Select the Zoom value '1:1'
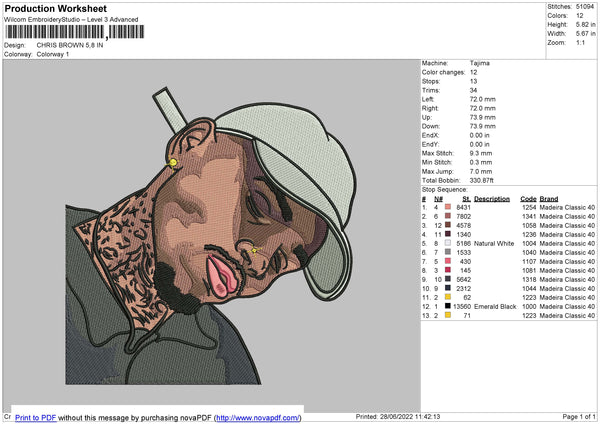This screenshot has height=424, width=600. coord(580,42)
